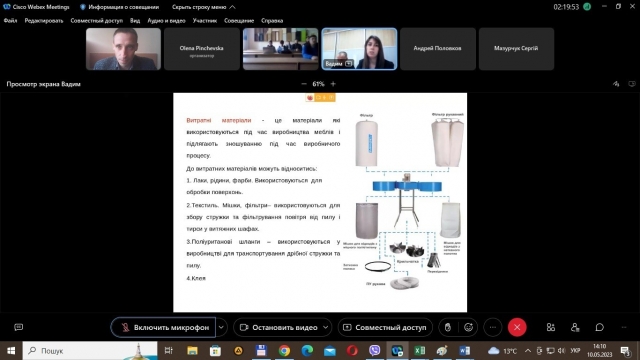Open File Explorer from the taskbar
Viewport: 640px width, 360px height.
[192, 351]
